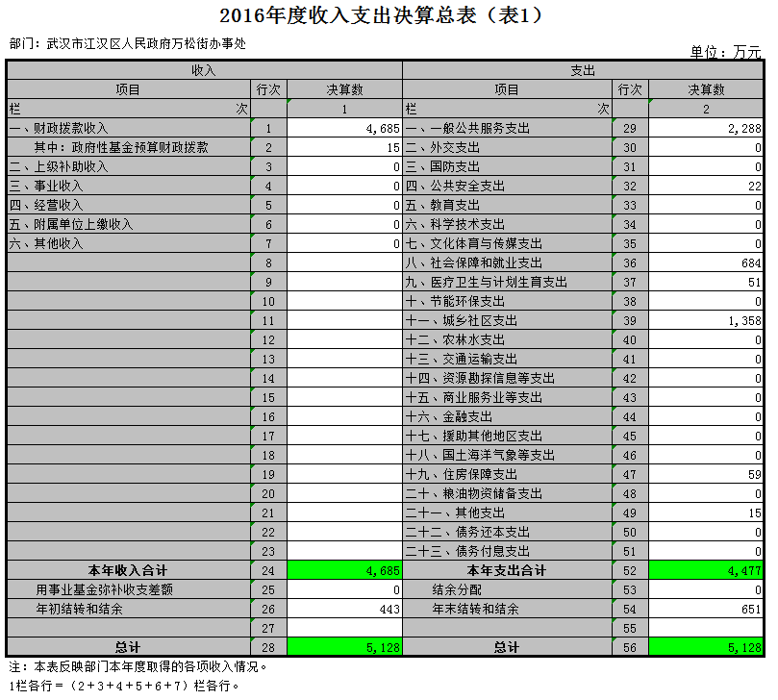778x700 pixels.
Task: Click the 一、财政拨款收入 row label
Action: [59, 128]
